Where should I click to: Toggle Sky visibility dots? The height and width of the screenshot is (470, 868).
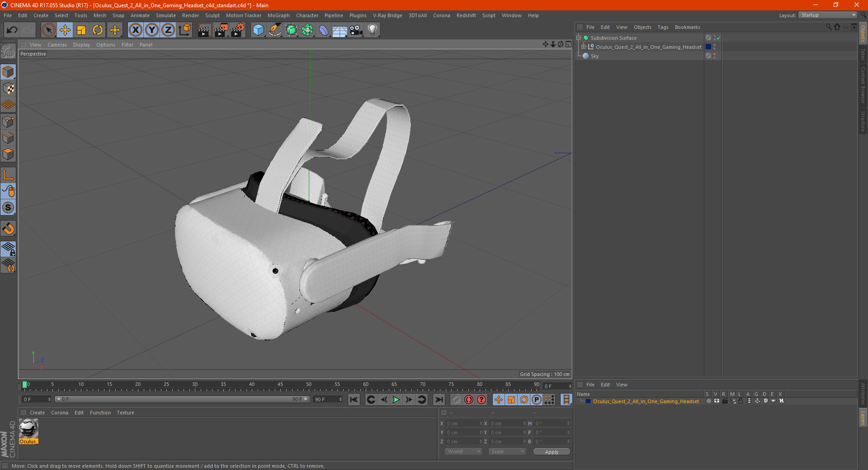click(x=714, y=56)
